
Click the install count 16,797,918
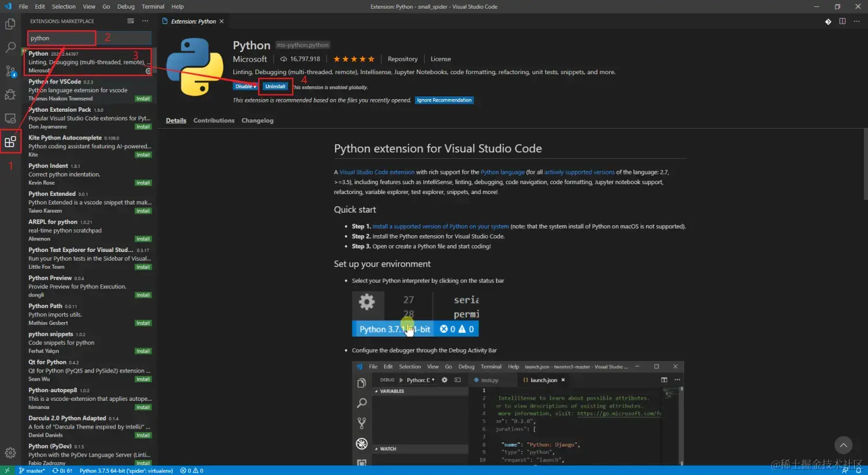point(300,59)
